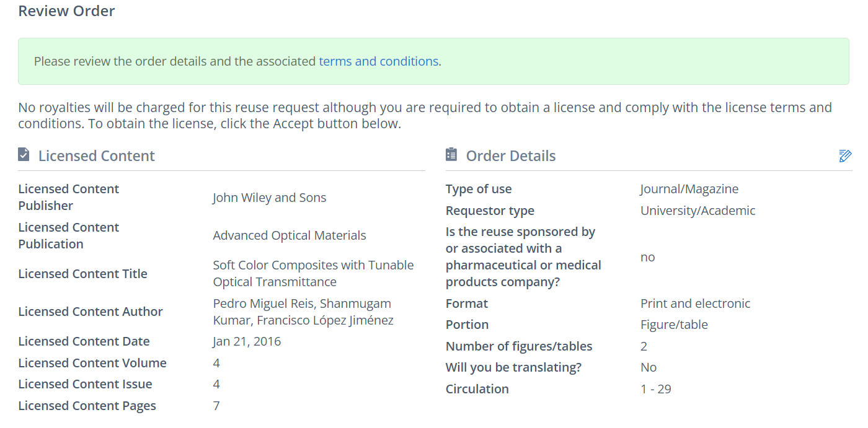Click the Pedro Miguel Reis author list

(303, 312)
